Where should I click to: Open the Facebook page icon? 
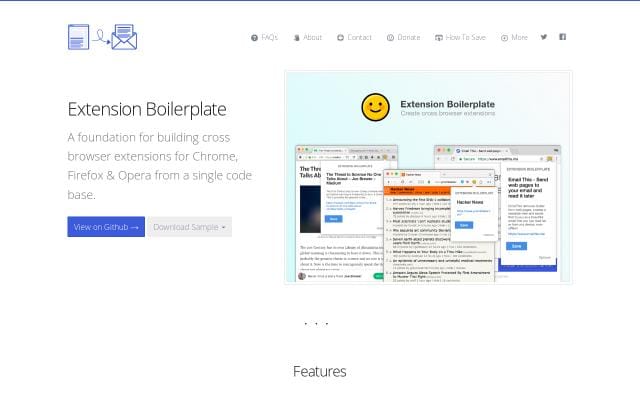click(x=562, y=37)
